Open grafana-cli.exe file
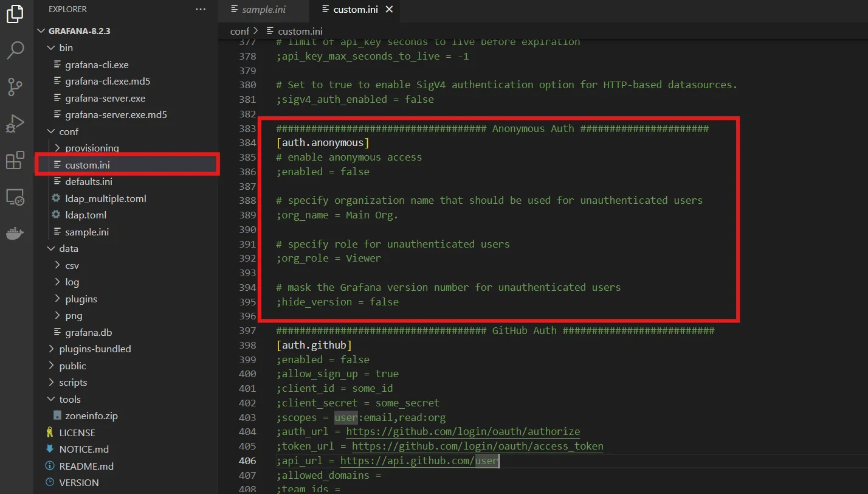Viewport: 868px width, 494px height. tap(97, 64)
